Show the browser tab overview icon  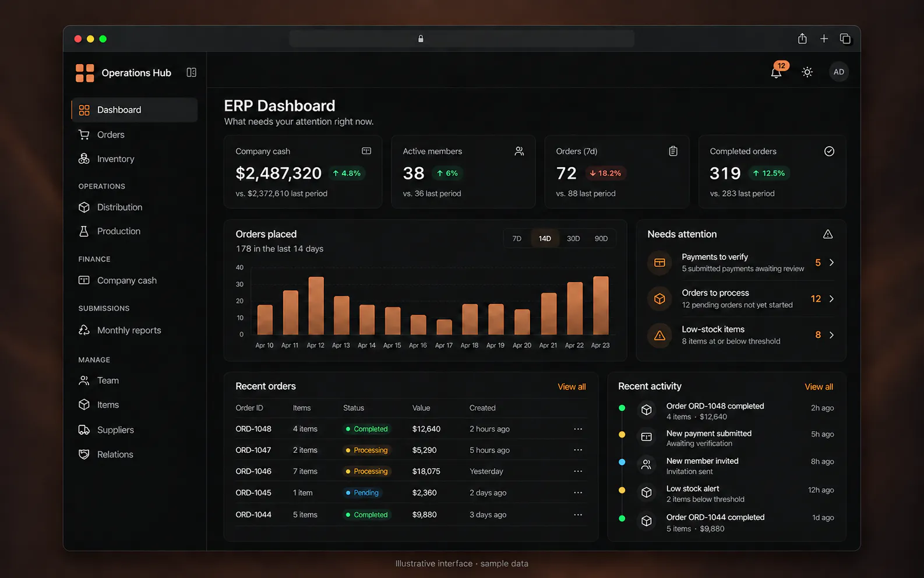coord(845,38)
